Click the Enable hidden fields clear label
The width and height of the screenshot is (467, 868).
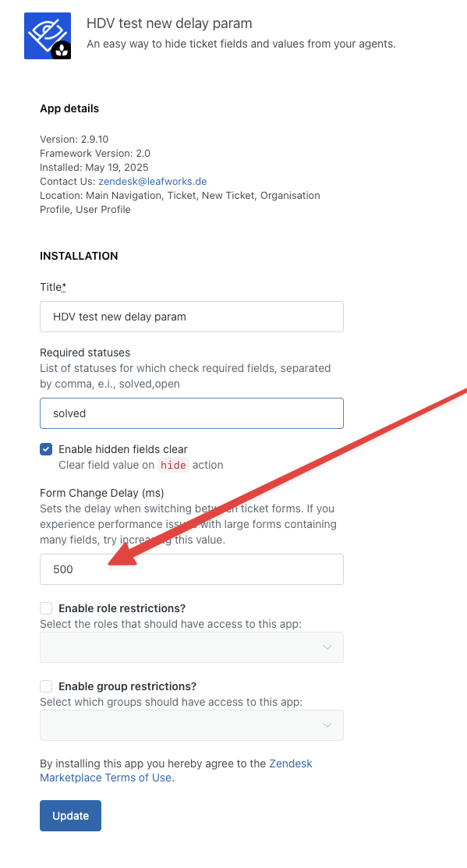coord(123,449)
